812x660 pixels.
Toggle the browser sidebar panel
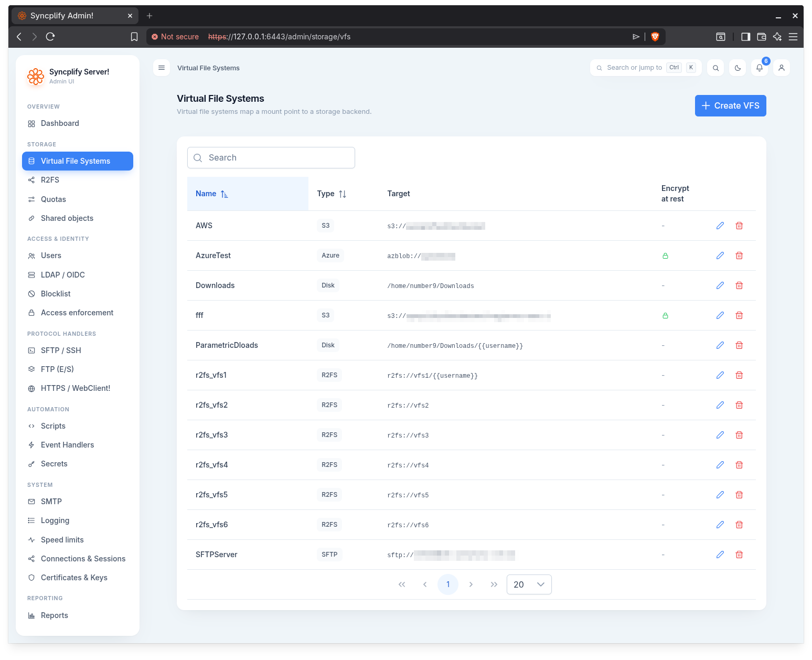[745, 37]
